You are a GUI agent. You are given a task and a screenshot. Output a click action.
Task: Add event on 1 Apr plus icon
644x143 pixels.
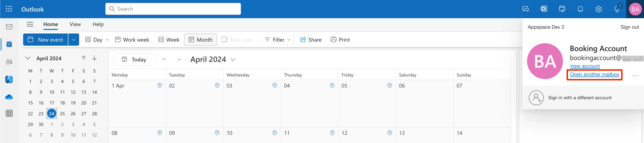coord(159,86)
